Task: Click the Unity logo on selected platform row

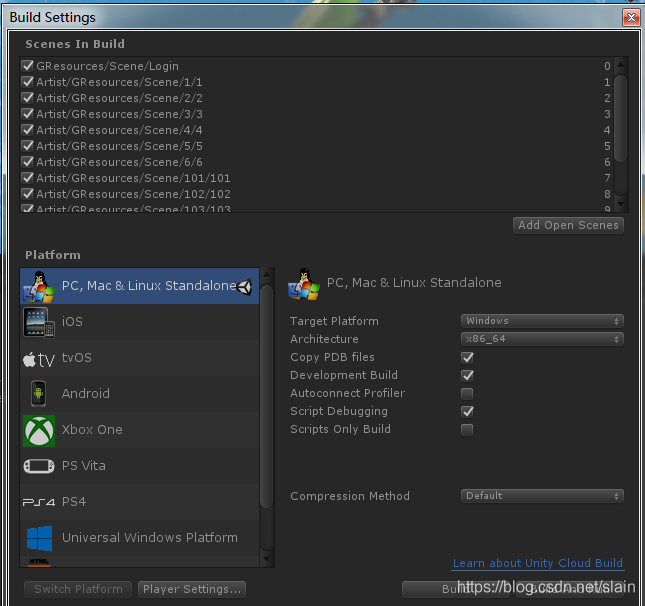Action: click(245, 287)
